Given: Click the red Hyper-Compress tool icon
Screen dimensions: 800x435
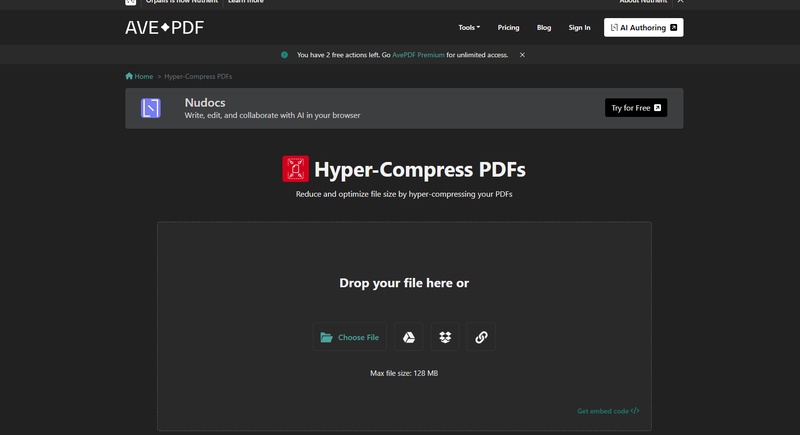Looking at the screenshot, I should [x=295, y=169].
